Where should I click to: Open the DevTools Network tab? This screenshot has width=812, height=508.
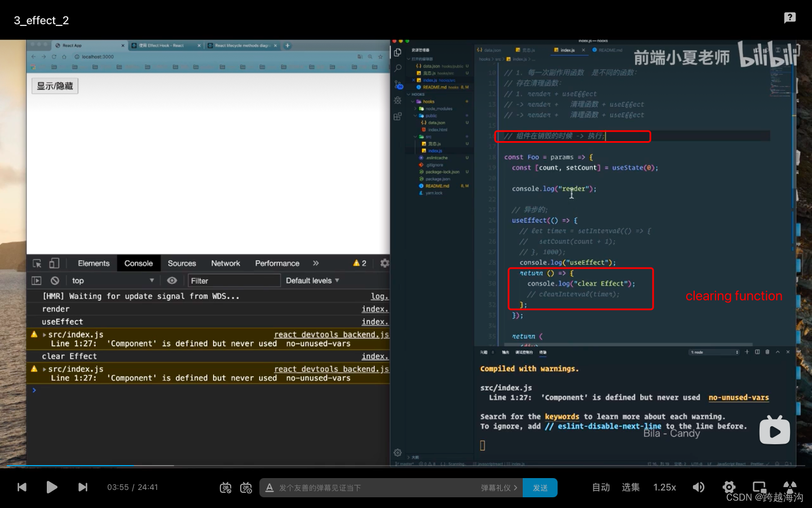tap(226, 263)
